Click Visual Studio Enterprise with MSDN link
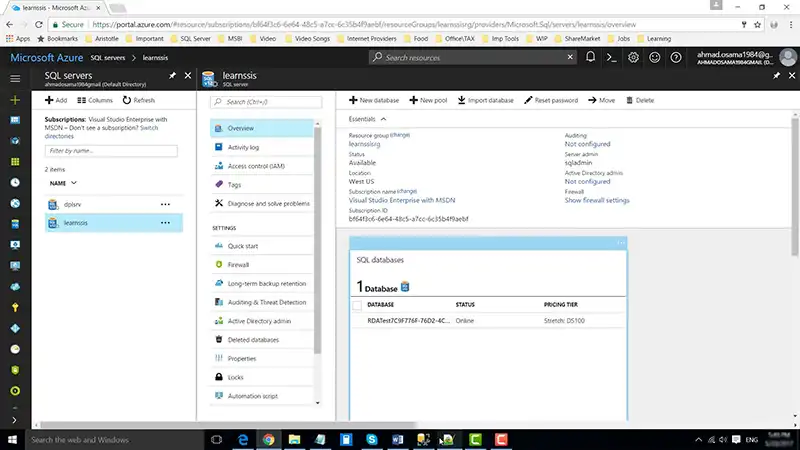 (402, 201)
